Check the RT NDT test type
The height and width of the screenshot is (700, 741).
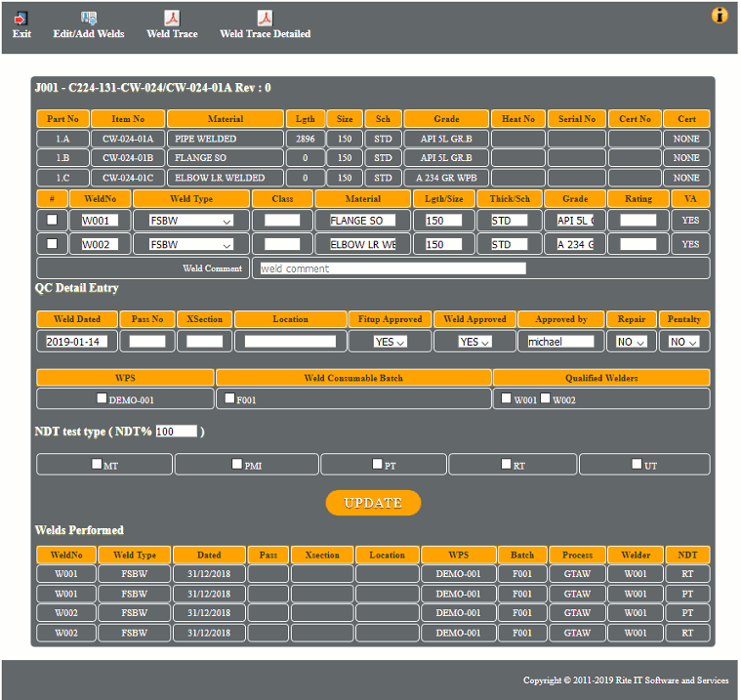(506, 465)
